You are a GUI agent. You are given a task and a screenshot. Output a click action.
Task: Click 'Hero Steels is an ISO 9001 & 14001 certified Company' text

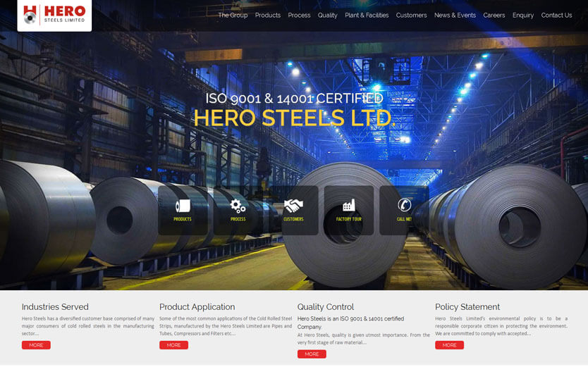coord(350,323)
